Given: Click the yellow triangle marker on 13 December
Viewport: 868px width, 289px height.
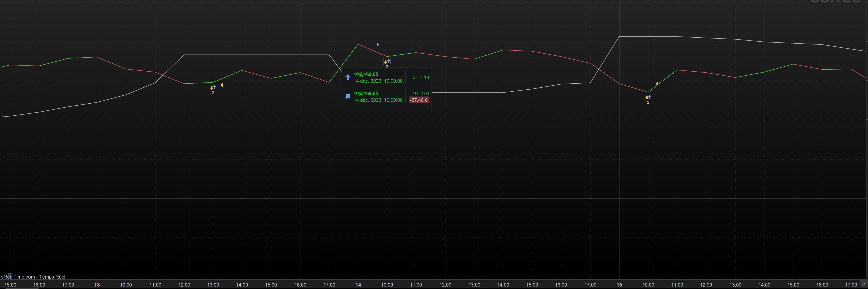Looking at the screenshot, I should tap(222, 85).
